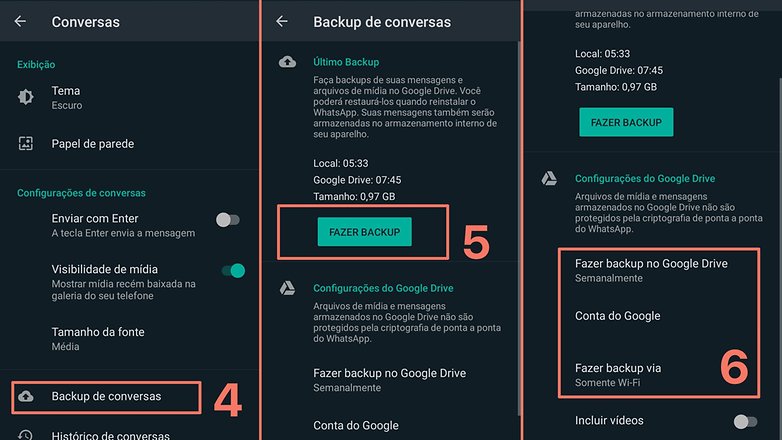Click the middle panel vertical scrollbar
This screenshot has height=440, width=782.
[x=519, y=228]
